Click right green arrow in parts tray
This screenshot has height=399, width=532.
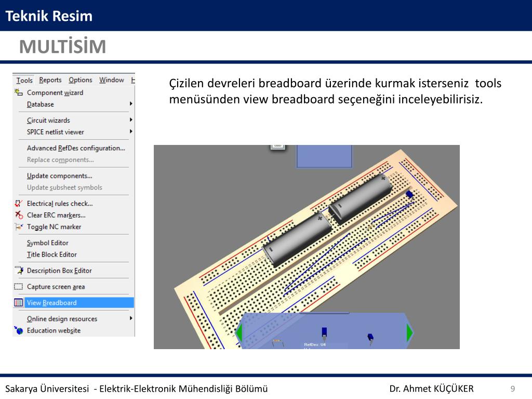(409, 333)
